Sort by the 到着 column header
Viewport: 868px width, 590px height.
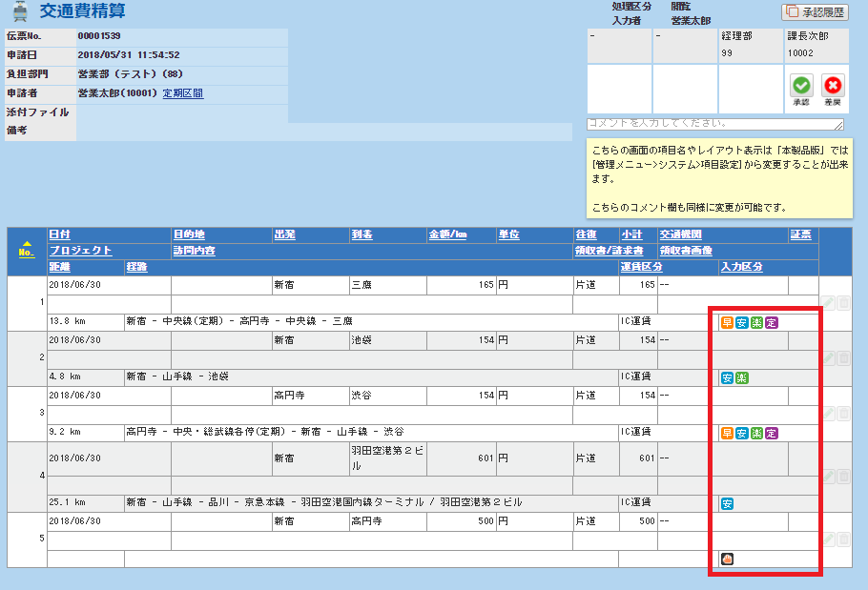[362, 234]
